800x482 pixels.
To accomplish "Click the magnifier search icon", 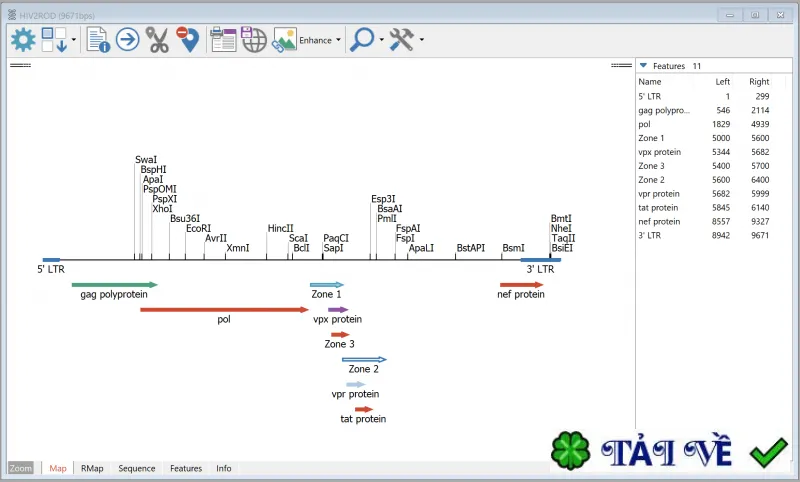I will coord(362,39).
